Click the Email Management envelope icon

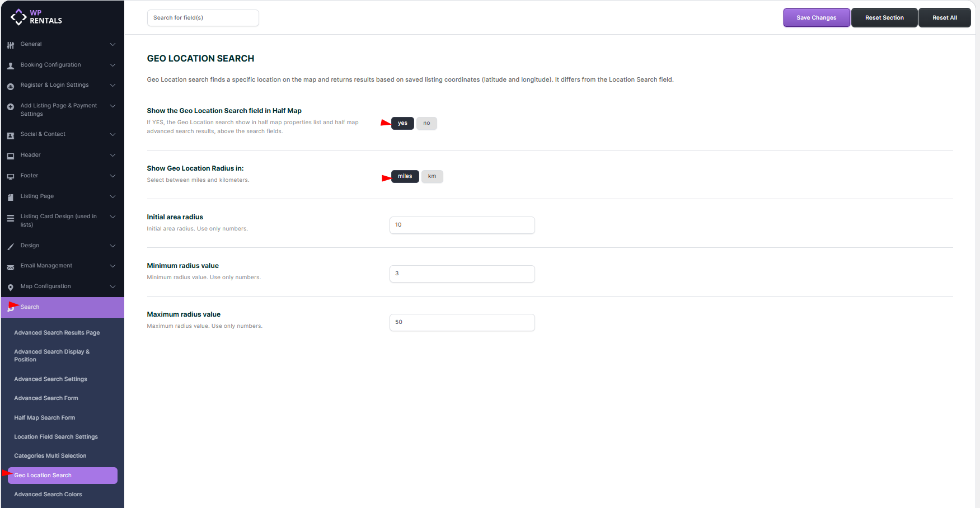[x=11, y=267]
